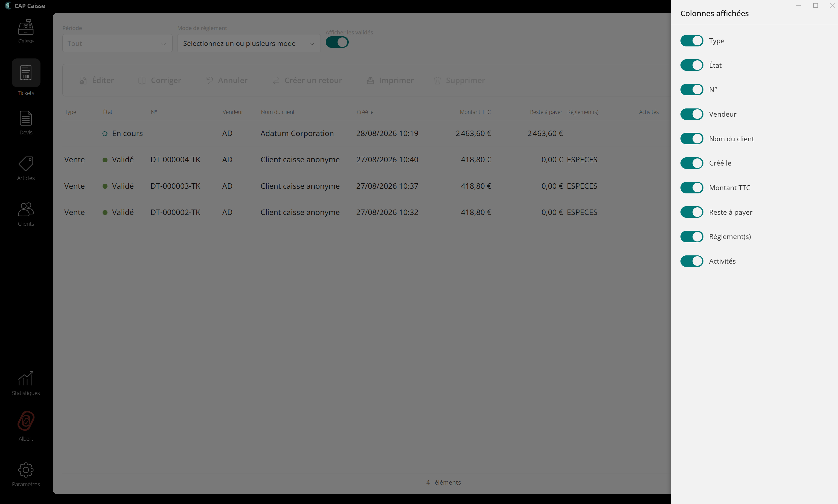Screen dimensions: 838x504
Task: Click the Créer un retour button
Action: pos(307,81)
